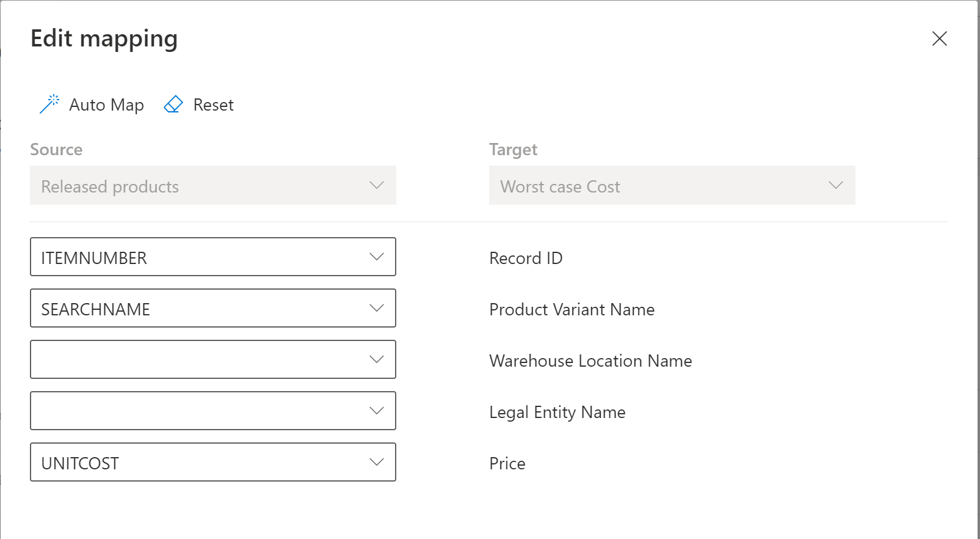Click the chevron arrow beside SEARCHNAME

coord(377,308)
